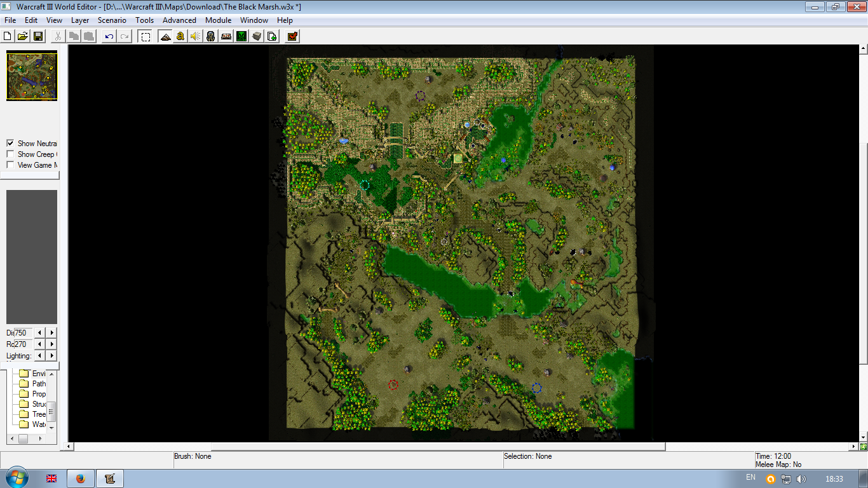Open the View menu

pyautogui.click(x=54, y=20)
